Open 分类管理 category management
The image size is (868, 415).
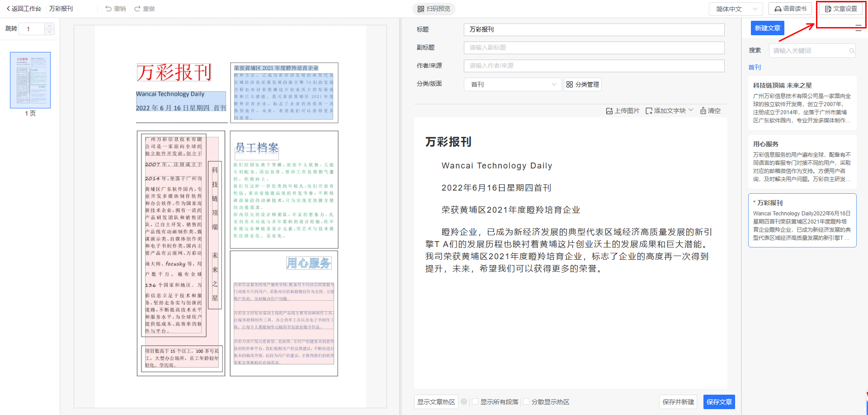tap(582, 84)
